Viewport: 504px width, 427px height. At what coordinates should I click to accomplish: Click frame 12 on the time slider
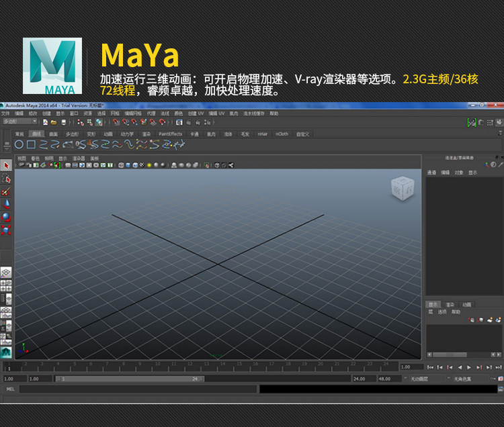pyautogui.click(x=190, y=367)
